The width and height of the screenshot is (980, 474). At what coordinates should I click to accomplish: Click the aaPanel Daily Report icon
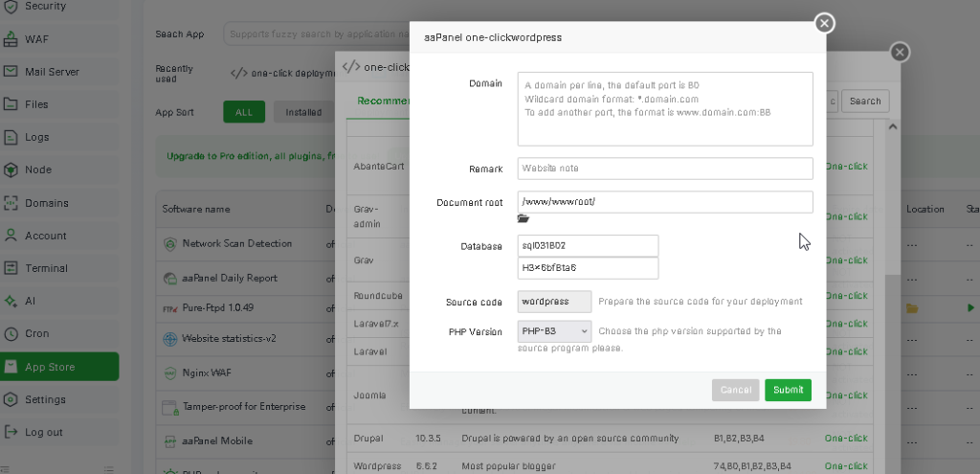point(169,279)
